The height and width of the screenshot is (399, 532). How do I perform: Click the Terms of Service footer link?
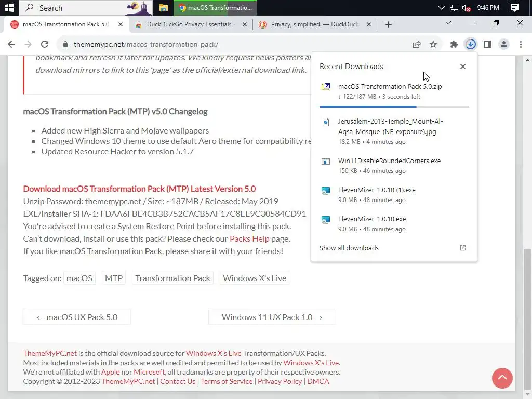(x=227, y=381)
